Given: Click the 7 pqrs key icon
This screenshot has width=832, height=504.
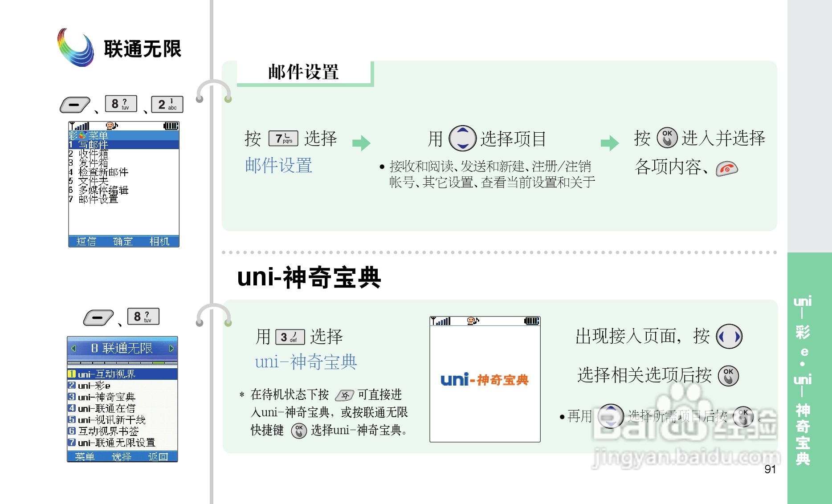Looking at the screenshot, I should tap(283, 138).
